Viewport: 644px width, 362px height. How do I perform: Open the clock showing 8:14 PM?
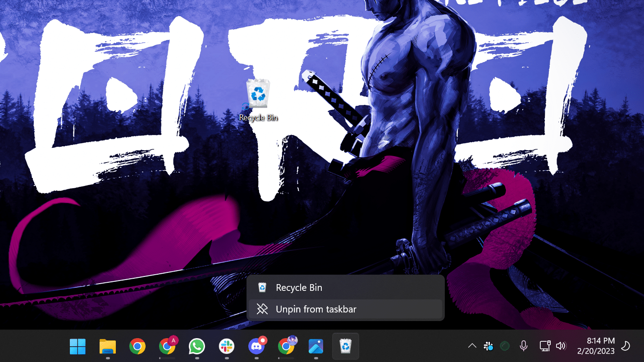(x=596, y=346)
